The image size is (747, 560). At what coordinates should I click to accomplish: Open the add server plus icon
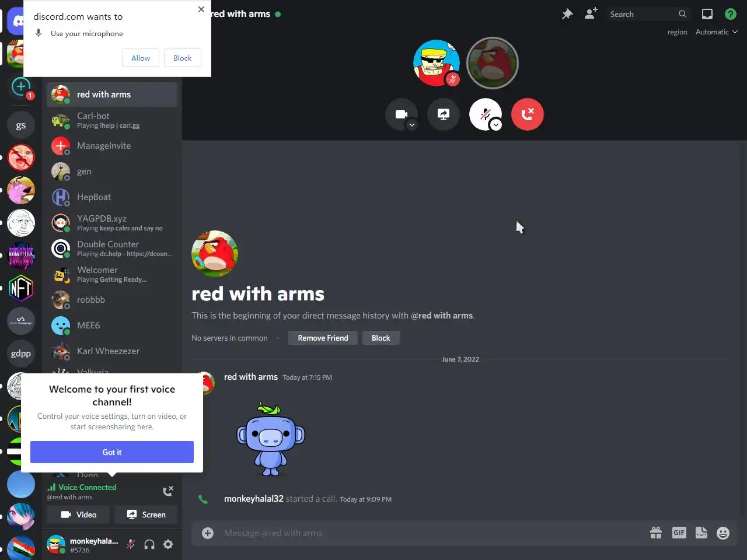point(21,87)
